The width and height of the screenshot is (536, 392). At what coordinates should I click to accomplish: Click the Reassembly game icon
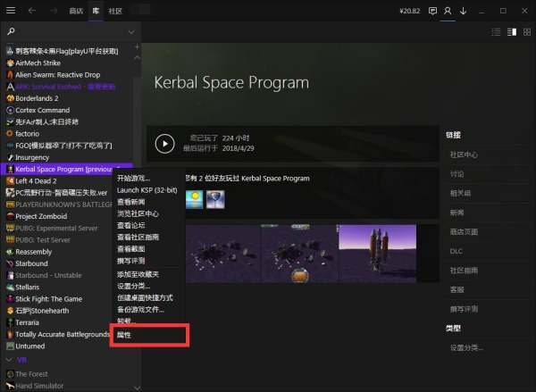10,252
